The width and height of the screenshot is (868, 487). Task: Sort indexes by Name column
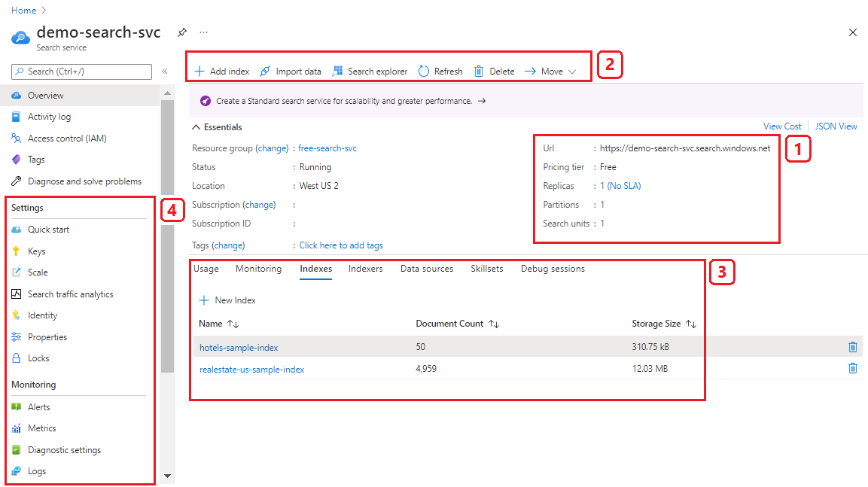pos(218,324)
